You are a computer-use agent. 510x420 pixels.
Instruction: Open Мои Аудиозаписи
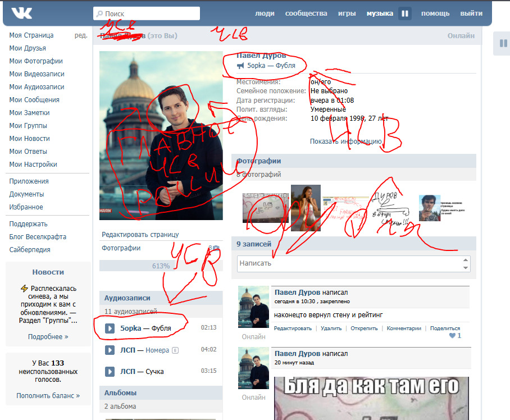coord(37,87)
